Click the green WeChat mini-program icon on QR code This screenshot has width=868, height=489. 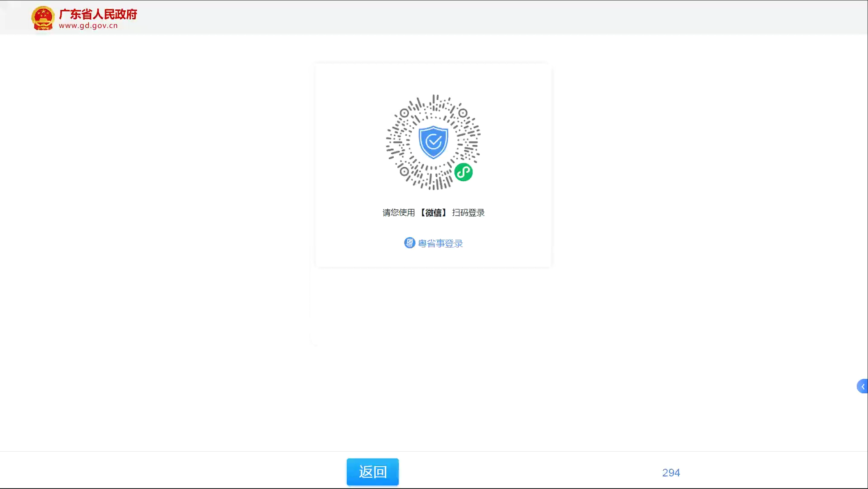463,173
